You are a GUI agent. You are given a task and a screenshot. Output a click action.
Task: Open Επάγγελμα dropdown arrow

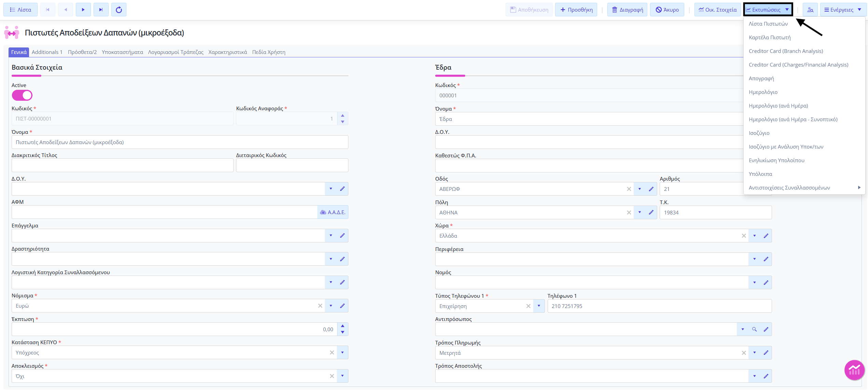point(331,236)
